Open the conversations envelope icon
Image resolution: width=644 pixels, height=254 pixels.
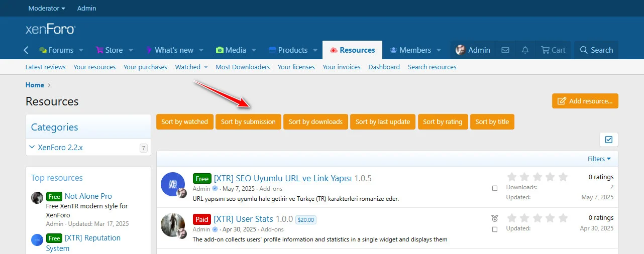click(x=505, y=50)
